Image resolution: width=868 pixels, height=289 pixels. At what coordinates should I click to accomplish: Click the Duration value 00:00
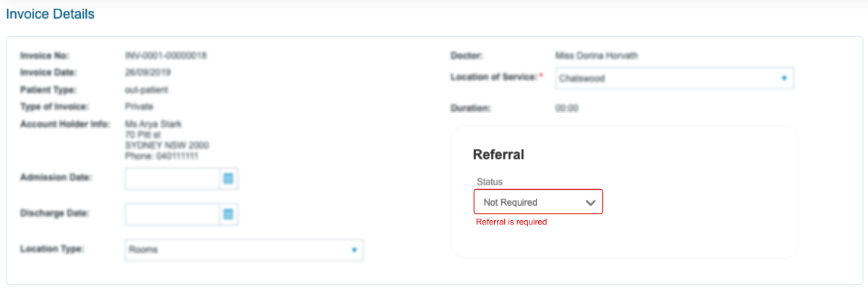pyautogui.click(x=566, y=109)
